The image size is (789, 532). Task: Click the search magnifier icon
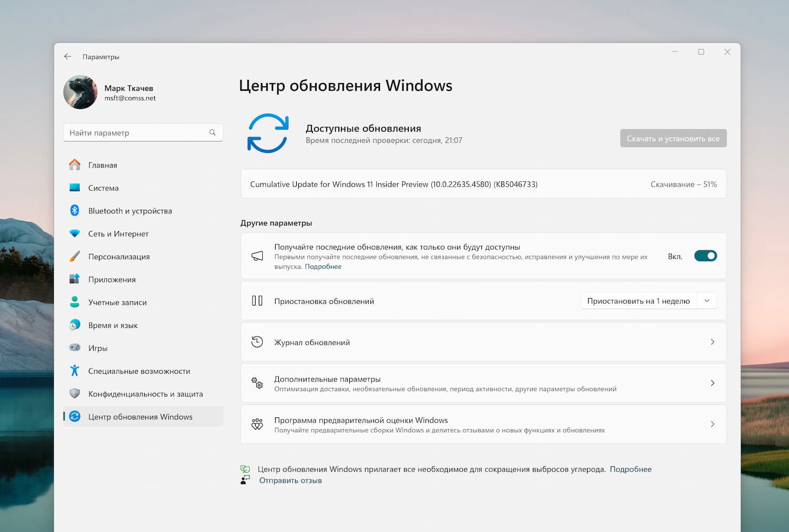213,132
